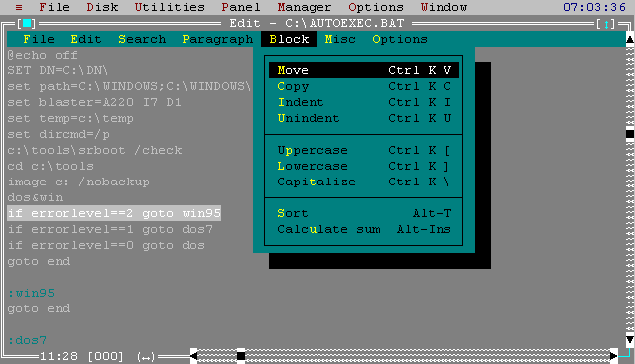The width and height of the screenshot is (635, 364).
Task: Open the Manager menu
Action: 305,7
